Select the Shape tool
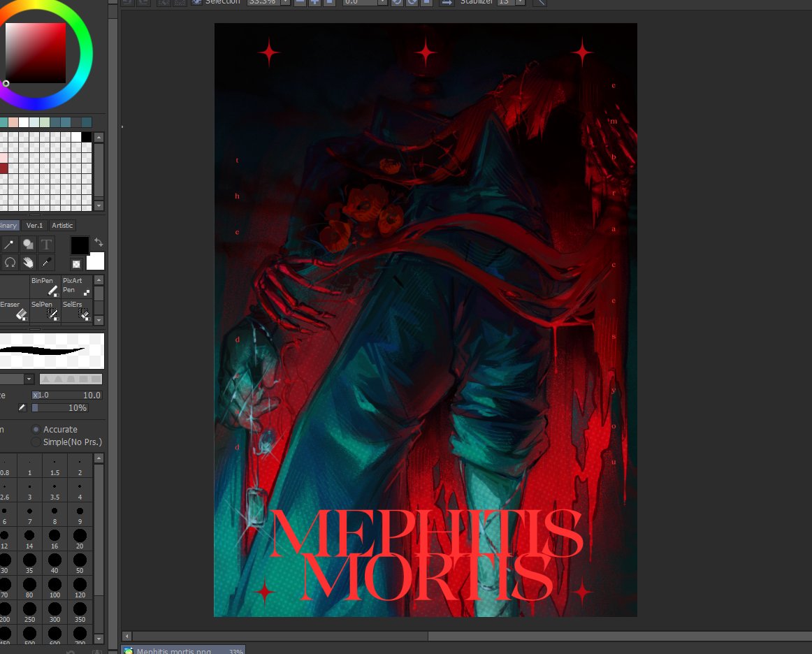The height and width of the screenshot is (654, 812). point(28,245)
